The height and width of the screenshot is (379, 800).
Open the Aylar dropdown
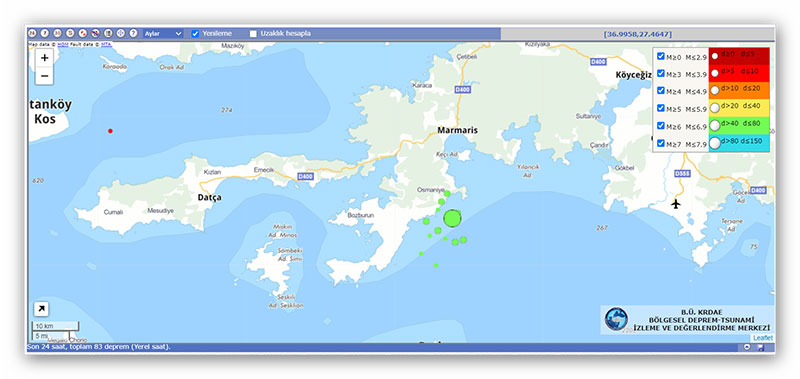[x=163, y=34]
